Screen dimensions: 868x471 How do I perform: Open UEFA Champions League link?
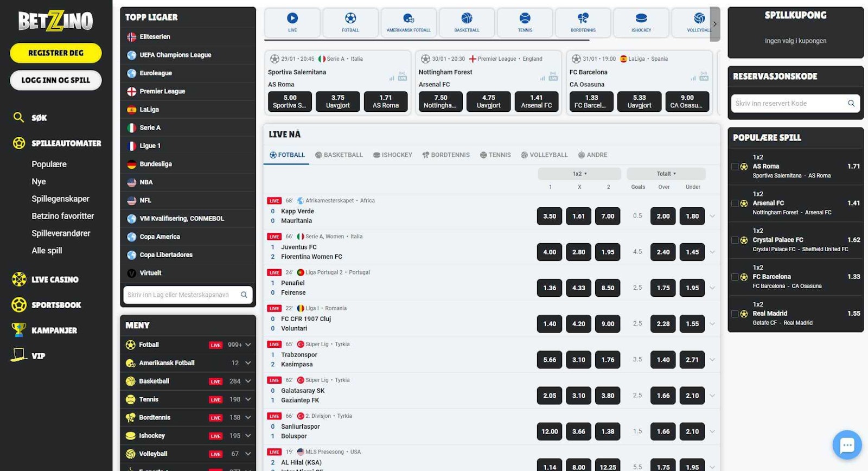point(175,55)
